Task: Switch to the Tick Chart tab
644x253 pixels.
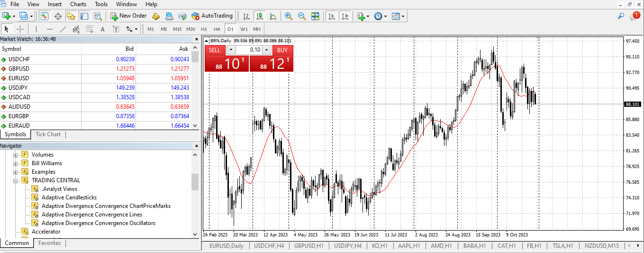Action: coord(48,134)
